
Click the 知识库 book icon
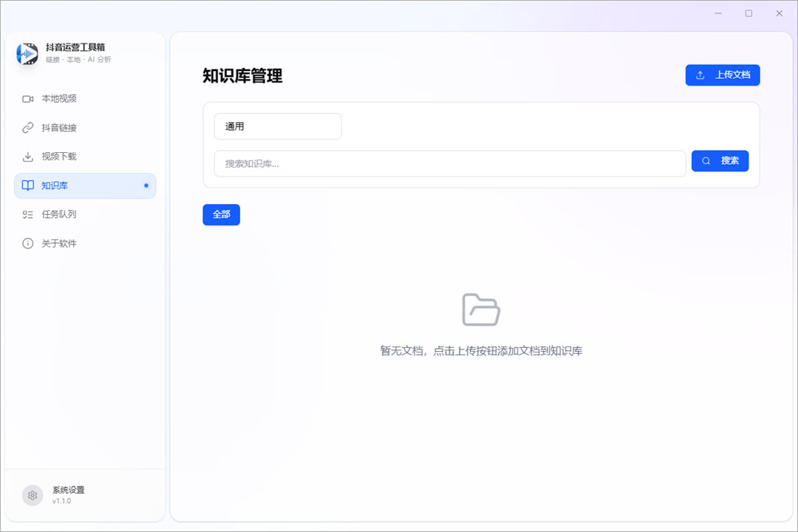(x=29, y=185)
